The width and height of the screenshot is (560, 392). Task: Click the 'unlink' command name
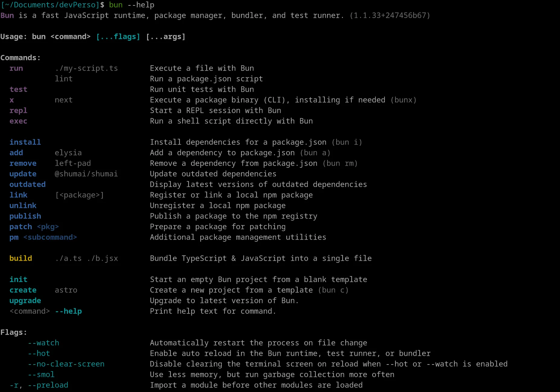coord(23,206)
